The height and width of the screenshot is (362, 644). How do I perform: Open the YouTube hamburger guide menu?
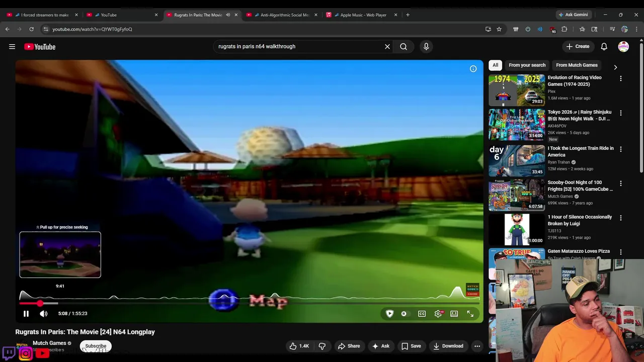pyautogui.click(x=12, y=47)
